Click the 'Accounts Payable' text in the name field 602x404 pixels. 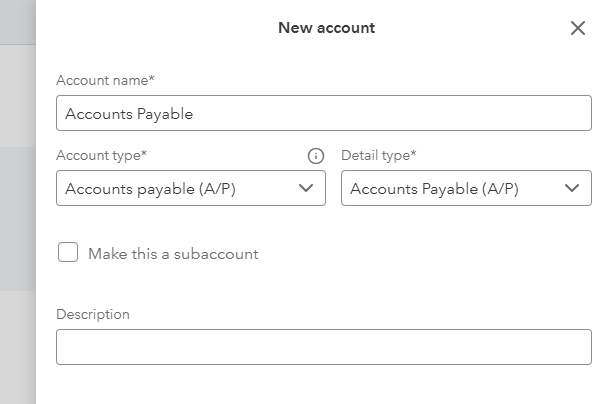129,114
